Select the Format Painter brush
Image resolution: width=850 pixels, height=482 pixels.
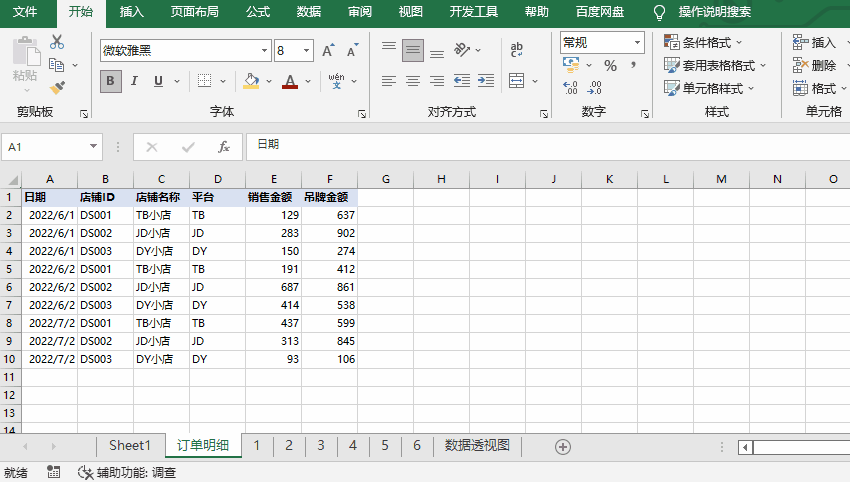(x=57, y=87)
